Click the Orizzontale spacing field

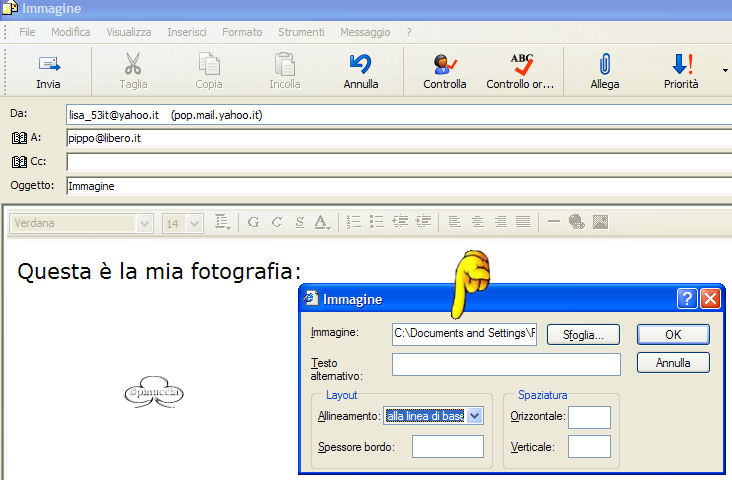pos(589,417)
